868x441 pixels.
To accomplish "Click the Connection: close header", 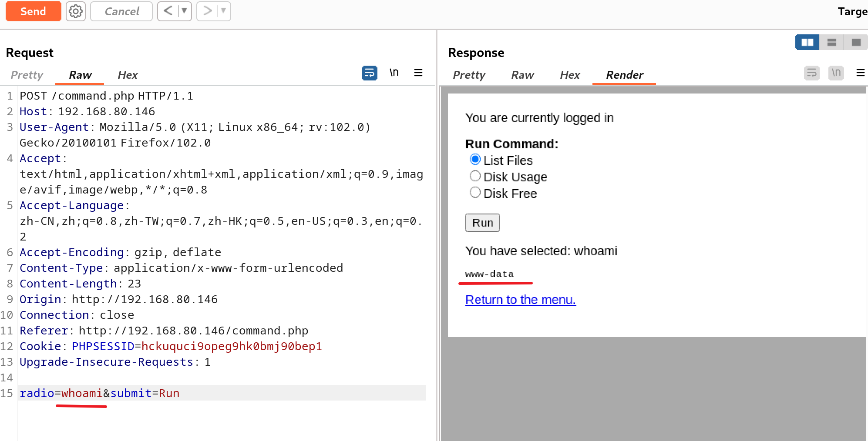I will click(x=77, y=315).
